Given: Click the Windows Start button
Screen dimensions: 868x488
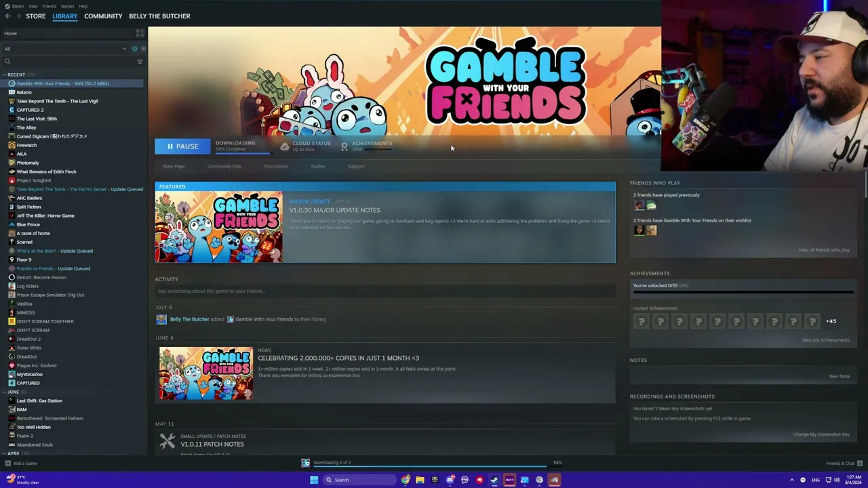Looking at the screenshot, I should [314, 480].
